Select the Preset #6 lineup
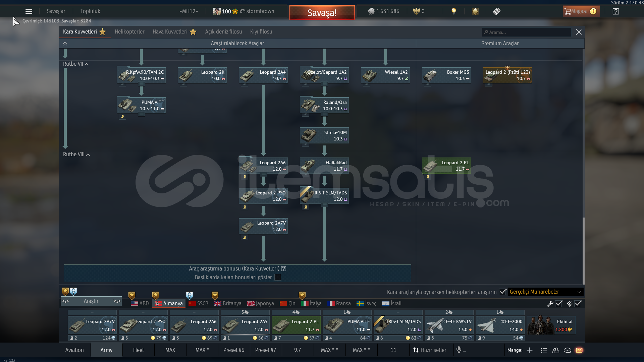 click(234, 350)
